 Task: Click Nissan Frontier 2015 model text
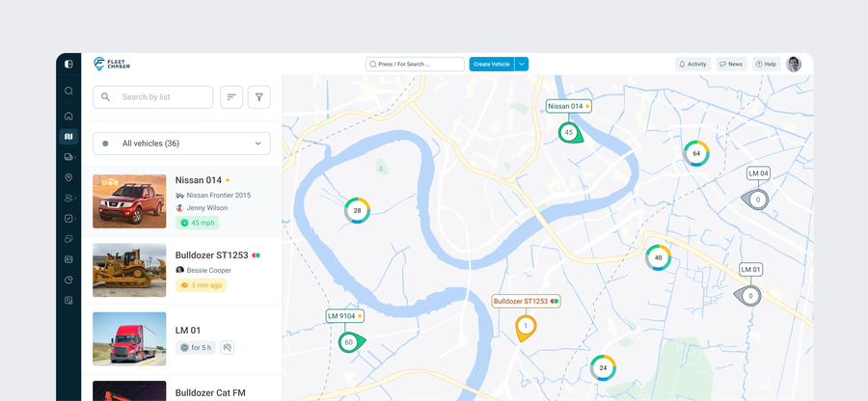pos(218,196)
